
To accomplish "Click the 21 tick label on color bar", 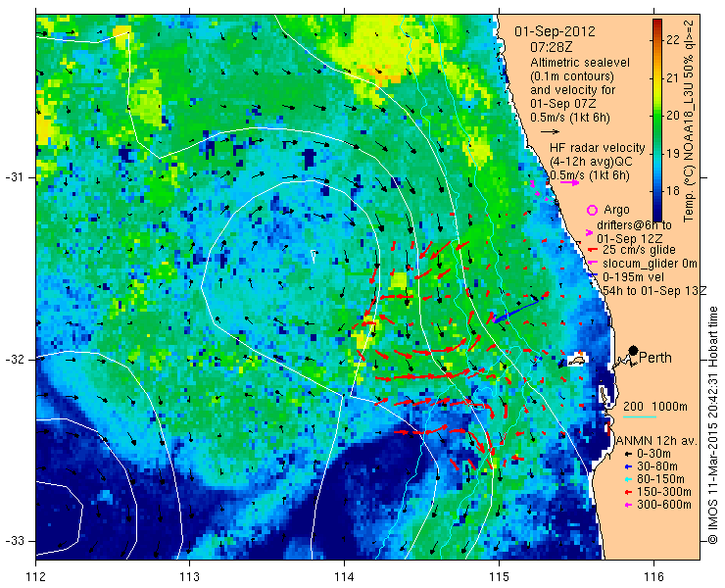I will (673, 77).
